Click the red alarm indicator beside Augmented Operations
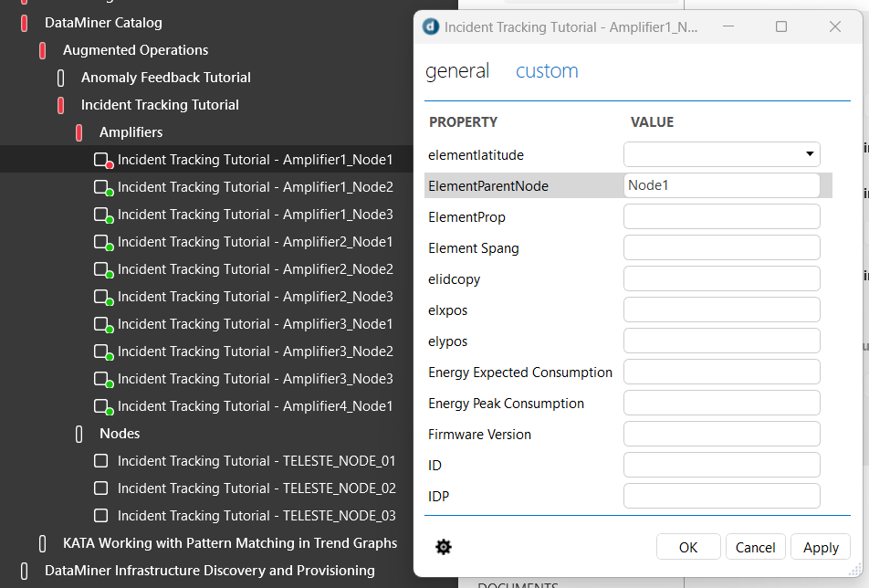This screenshot has height=588, width=869. [x=40, y=49]
